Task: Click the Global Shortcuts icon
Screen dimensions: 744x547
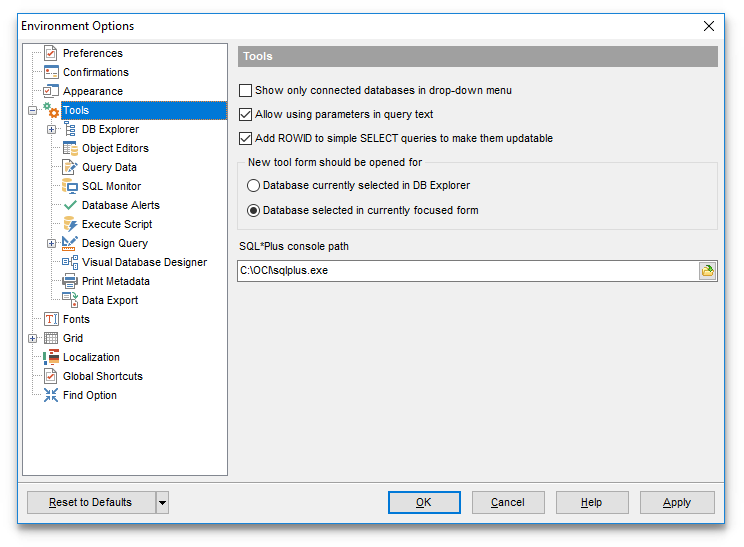Action: [51, 376]
